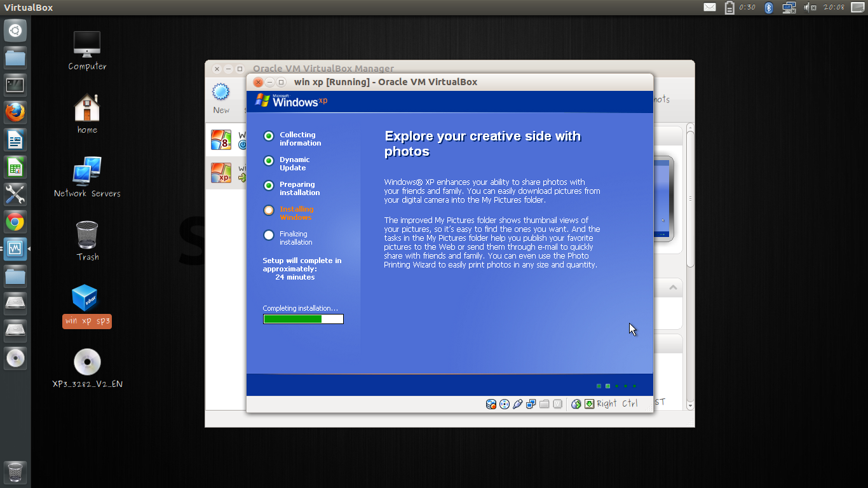Click the virtualization chip icon in VM status bar
Screen dimensions: 868x488
557,403
